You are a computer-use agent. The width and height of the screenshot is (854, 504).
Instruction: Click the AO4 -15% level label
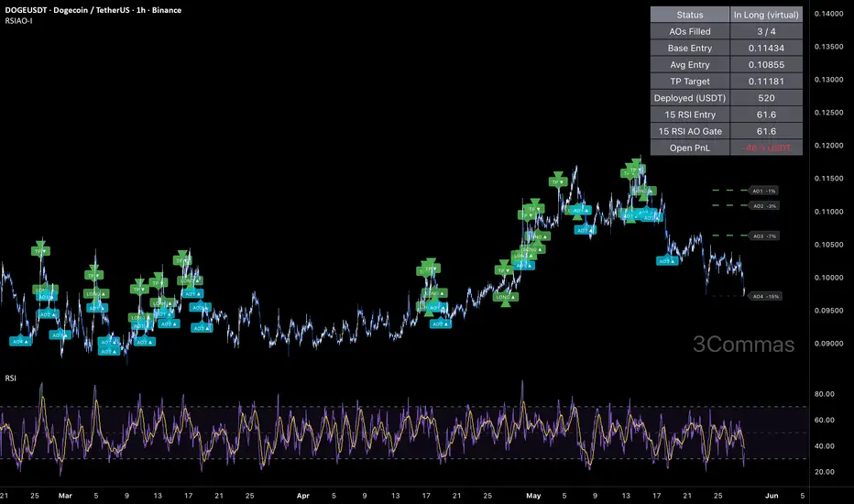point(766,296)
